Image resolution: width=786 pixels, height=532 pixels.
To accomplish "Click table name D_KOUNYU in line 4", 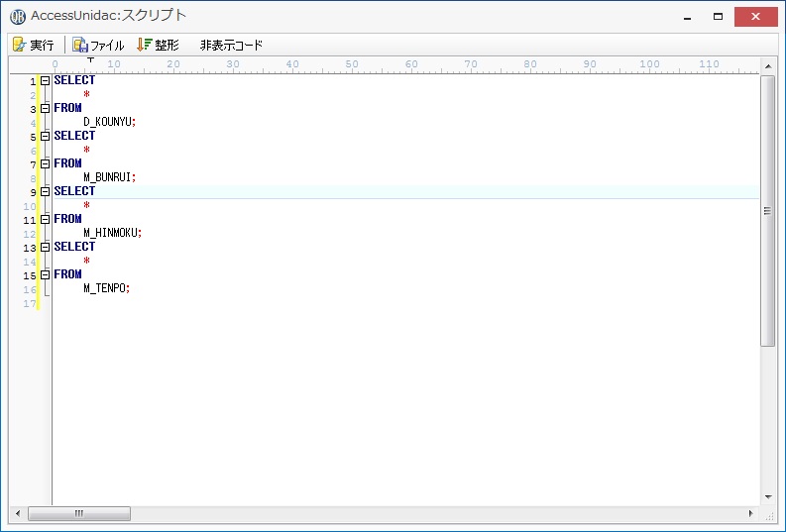I will point(108,122).
